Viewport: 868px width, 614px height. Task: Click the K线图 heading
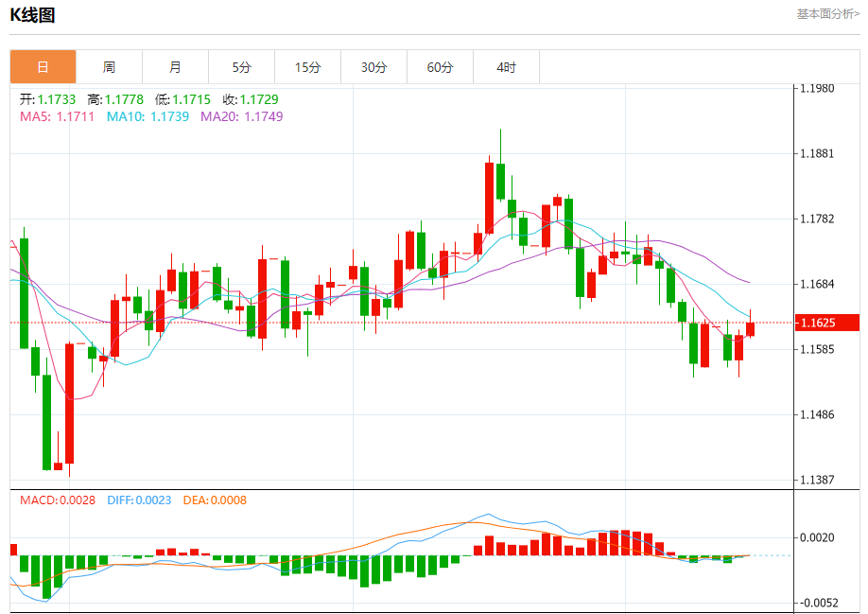tap(33, 15)
